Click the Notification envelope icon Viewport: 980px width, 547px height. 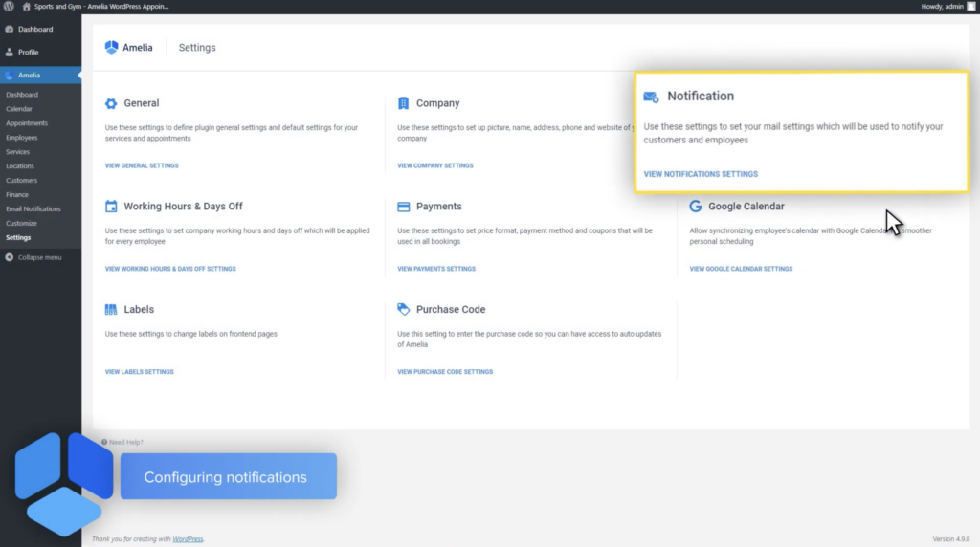click(x=651, y=98)
